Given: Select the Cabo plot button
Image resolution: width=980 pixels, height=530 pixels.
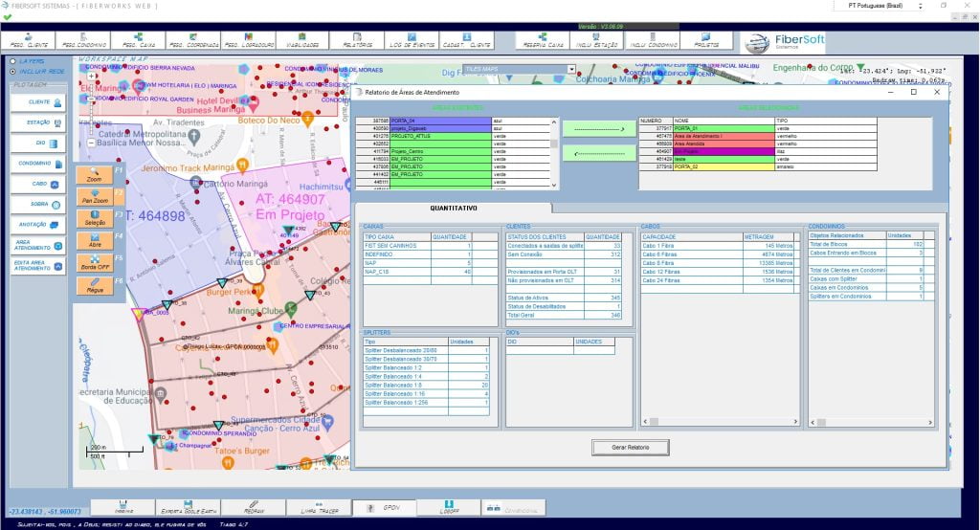Looking at the screenshot, I should [38, 183].
